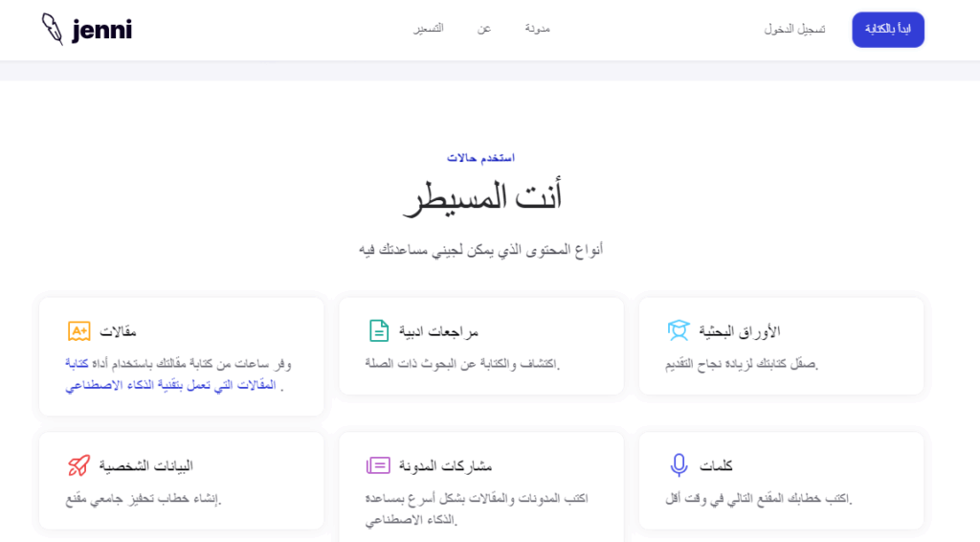Select the مشاركات المدونة card title
The height and width of the screenshot is (542, 980).
tap(445, 466)
